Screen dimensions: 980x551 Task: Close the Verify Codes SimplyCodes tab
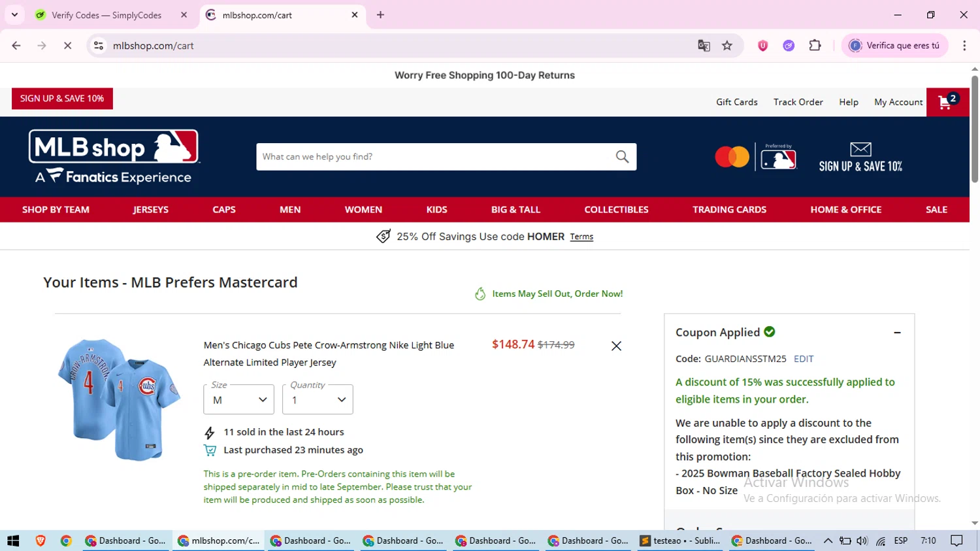pos(184,15)
